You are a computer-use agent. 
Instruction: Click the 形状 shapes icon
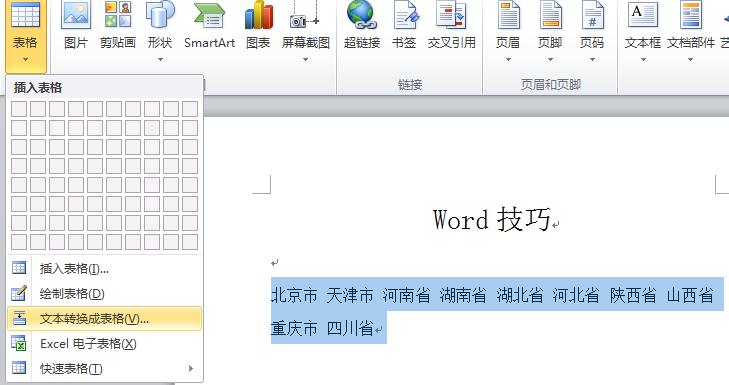pyautogui.click(x=160, y=15)
